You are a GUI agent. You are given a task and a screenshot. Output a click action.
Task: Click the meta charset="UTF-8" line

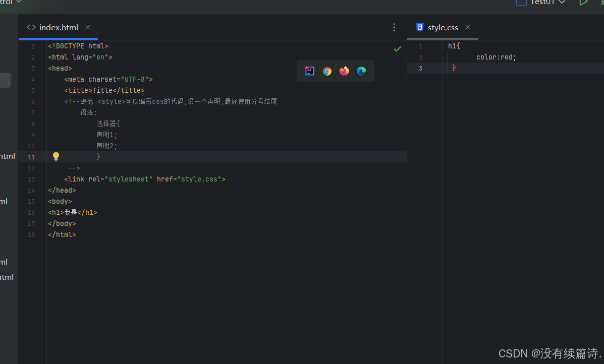pyautogui.click(x=108, y=80)
